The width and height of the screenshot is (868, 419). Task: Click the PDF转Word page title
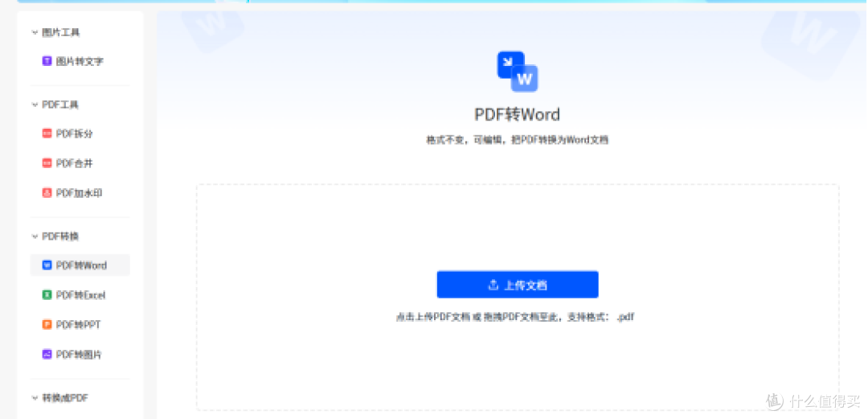(x=518, y=115)
